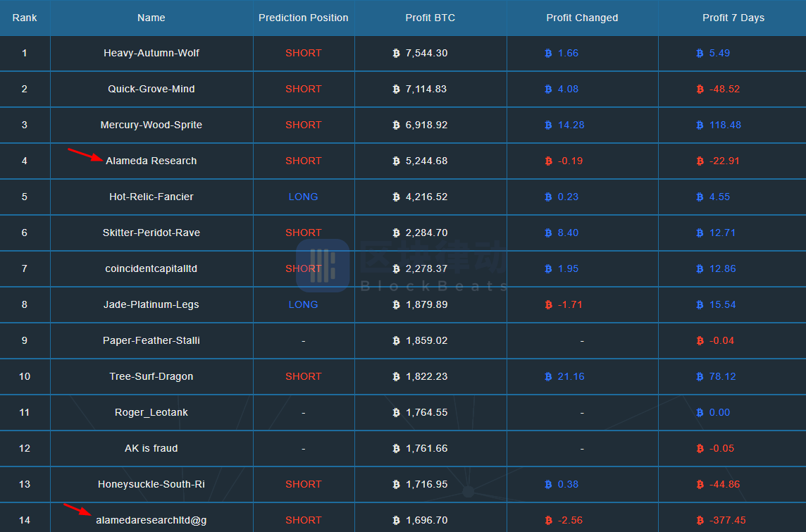The height and width of the screenshot is (532, 806).
Task: Click profit value 1,822.23
Action: coord(426,377)
